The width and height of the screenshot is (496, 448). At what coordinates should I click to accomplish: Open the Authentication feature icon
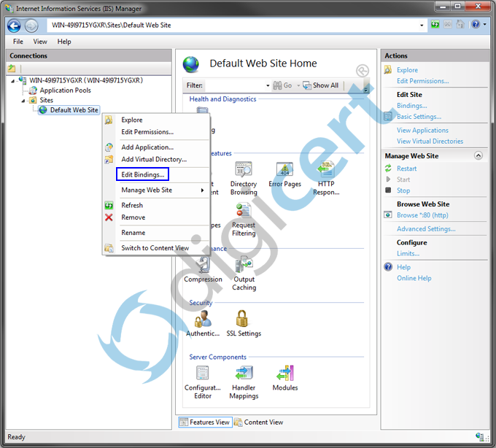(x=203, y=319)
